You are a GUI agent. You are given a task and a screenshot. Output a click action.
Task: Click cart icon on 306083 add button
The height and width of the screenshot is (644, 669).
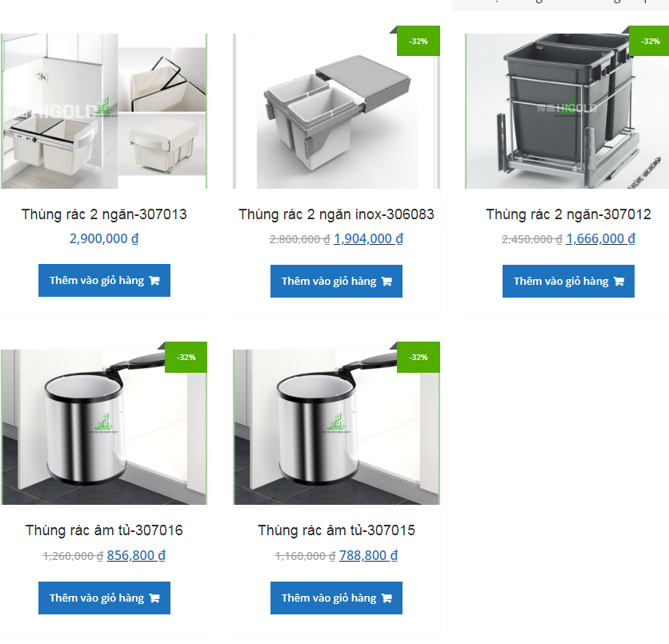point(387,282)
